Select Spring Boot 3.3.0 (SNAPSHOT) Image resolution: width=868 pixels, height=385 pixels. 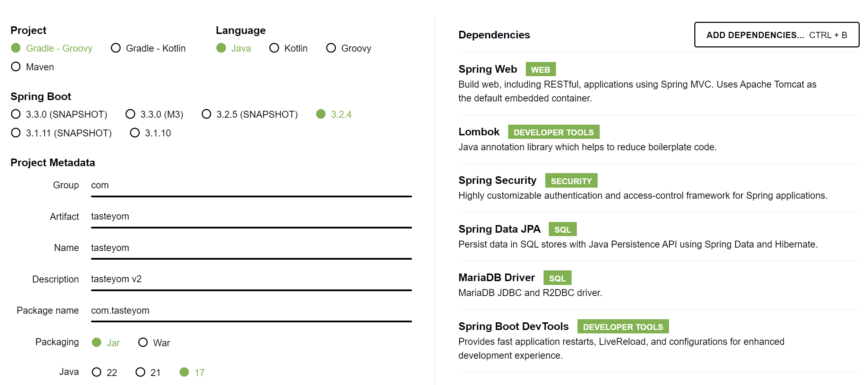(59, 114)
